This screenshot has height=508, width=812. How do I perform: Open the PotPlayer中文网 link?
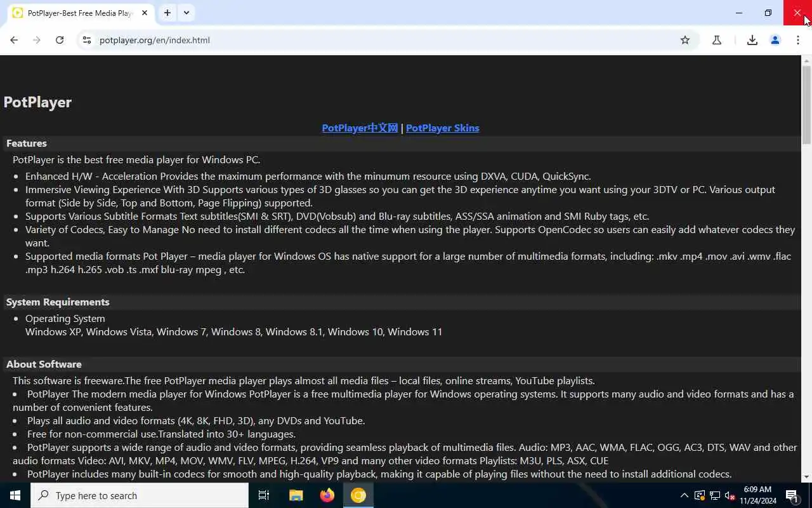point(360,128)
